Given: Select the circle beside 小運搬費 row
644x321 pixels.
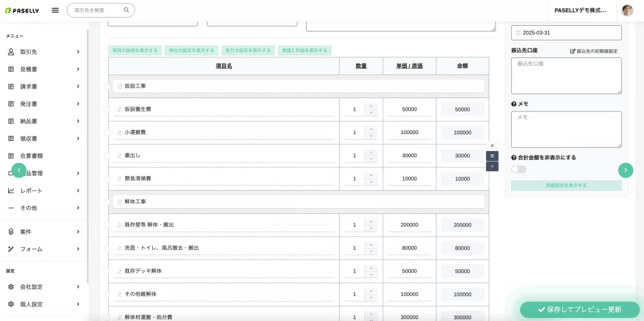Looking at the screenshot, I should pyautogui.click(x=106, y=133).
